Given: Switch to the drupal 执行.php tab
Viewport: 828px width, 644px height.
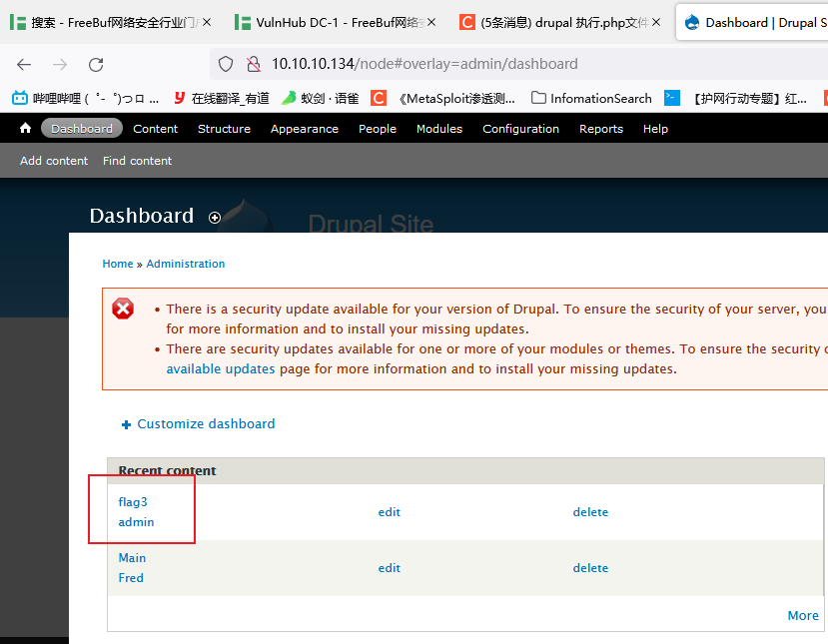Looking at the screenshot, I should pos(559,22).
